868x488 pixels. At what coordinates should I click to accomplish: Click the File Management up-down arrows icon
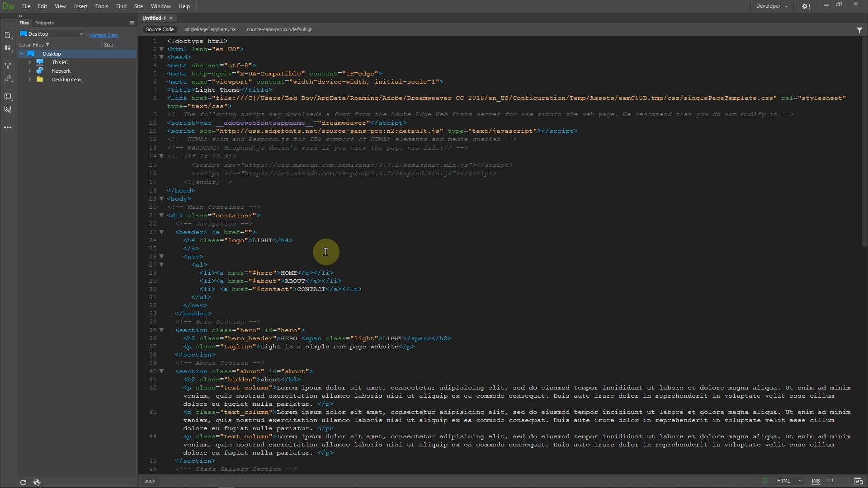(x=8, y=48)
